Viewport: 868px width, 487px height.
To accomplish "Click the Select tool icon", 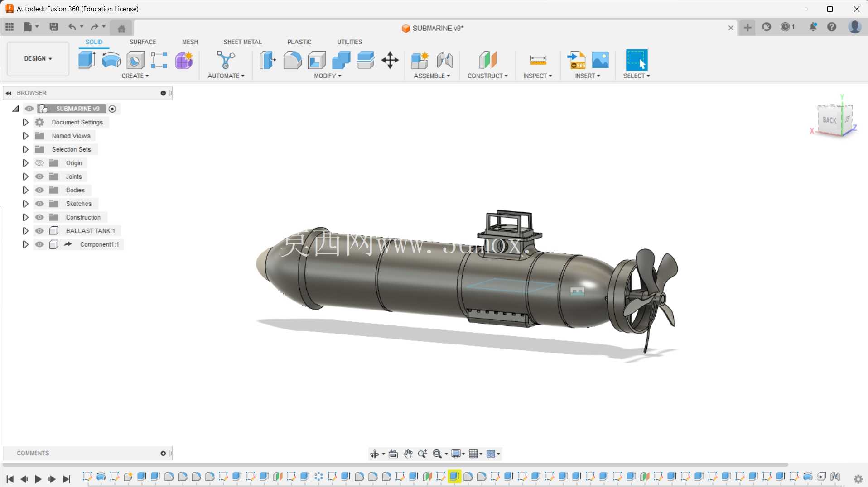I will (637, 60).
